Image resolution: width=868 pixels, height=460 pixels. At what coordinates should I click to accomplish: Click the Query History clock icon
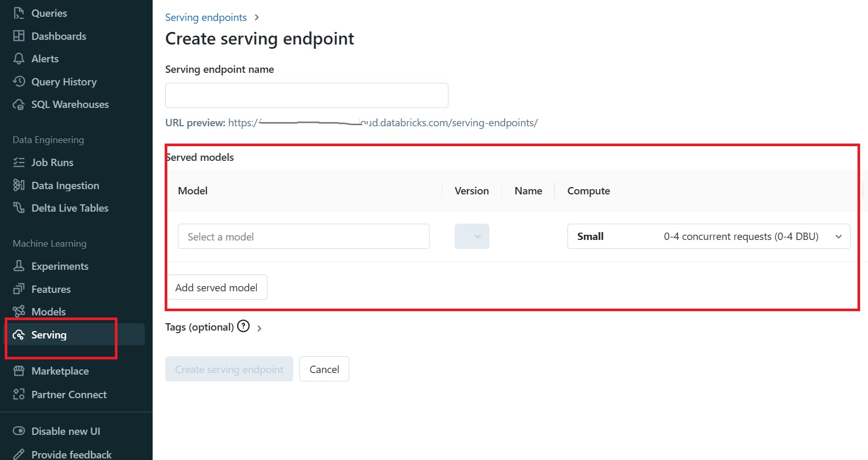[x=19, y=81]
